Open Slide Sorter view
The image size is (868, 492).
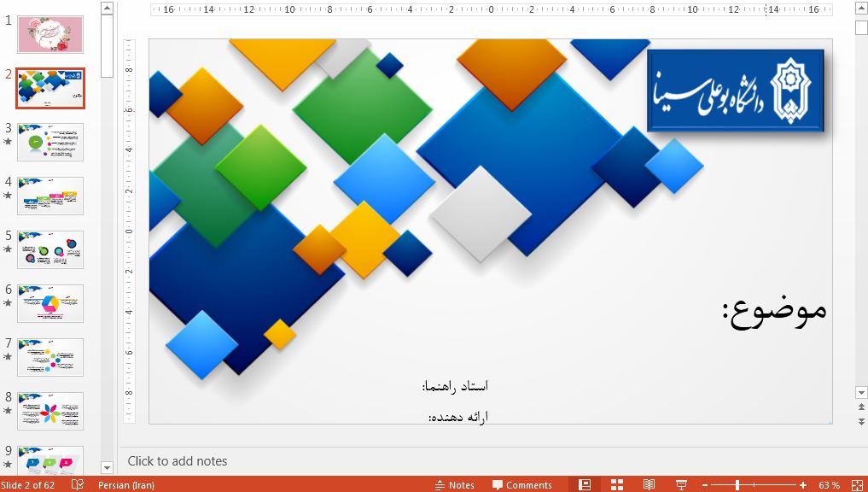617,485
